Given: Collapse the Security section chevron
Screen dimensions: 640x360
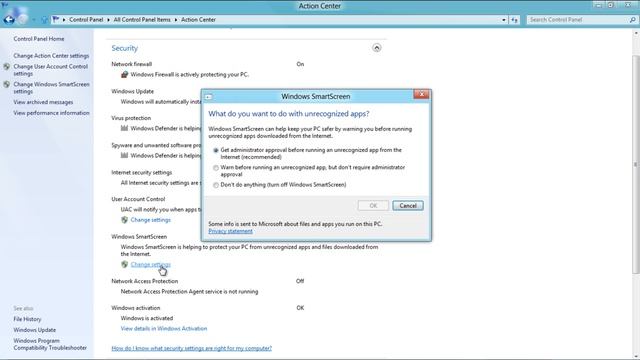Looking at the screenshot, I should point(376,48).
